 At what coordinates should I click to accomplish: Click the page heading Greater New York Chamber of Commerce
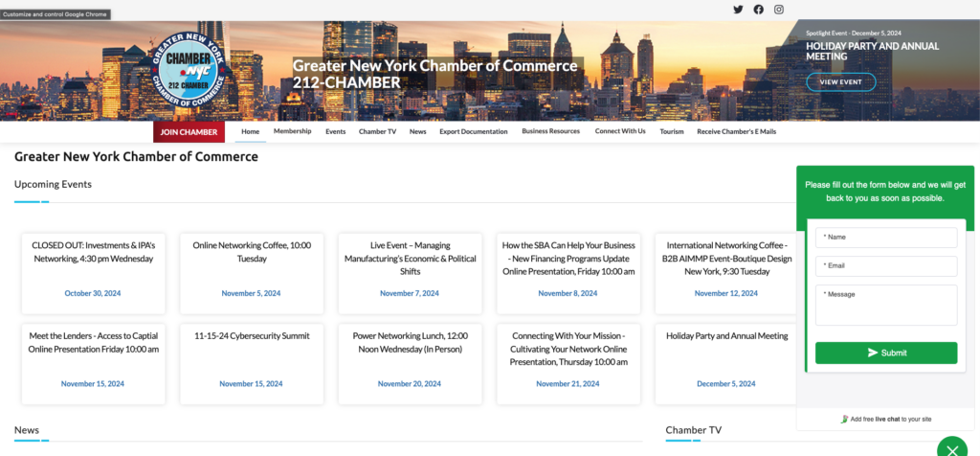click(x=136, y=157)
